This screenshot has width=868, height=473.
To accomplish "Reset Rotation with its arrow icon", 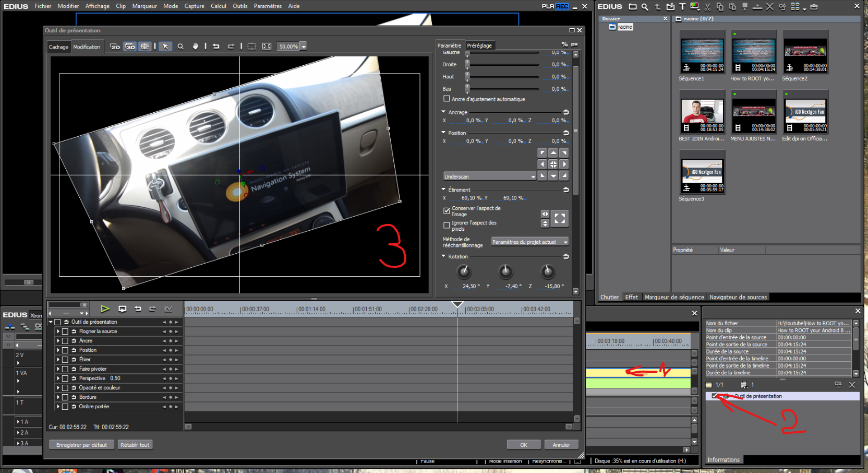I will [566, 256].
